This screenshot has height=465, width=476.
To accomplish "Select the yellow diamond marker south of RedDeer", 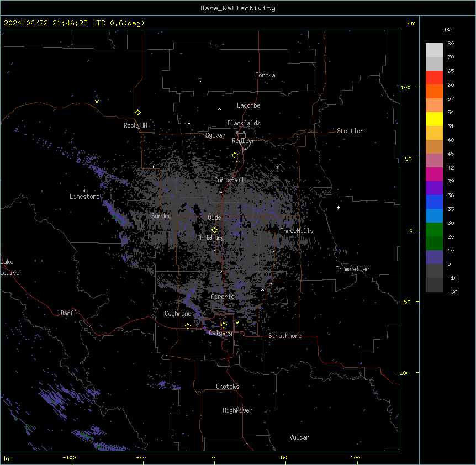I will click(x=235, y=155).
